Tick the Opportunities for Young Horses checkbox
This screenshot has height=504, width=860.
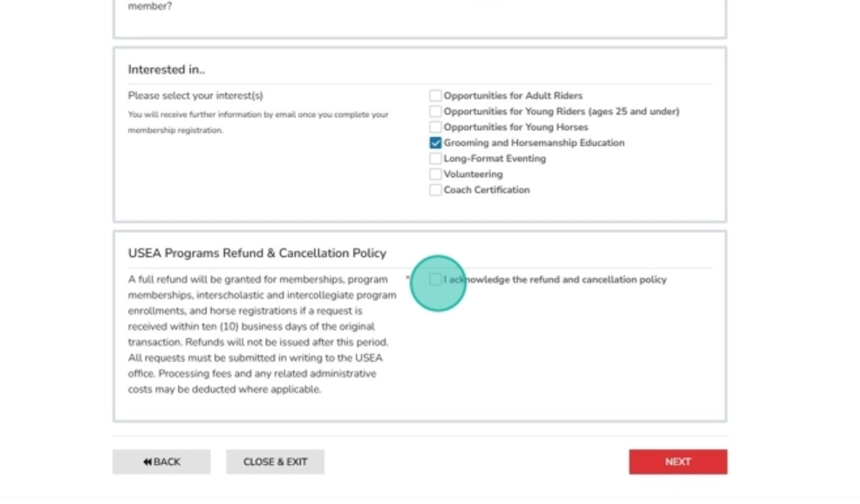435,127
